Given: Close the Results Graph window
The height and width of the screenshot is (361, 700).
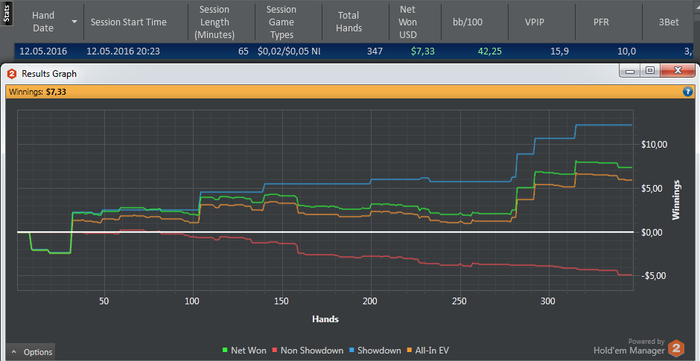Looking at the screenshot, I should pos(677,71).
